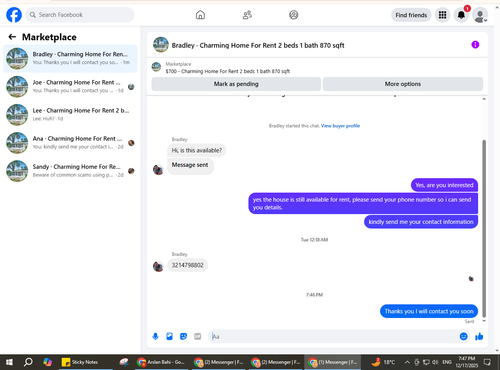Attach a photo with the image icon
This screenshot has height=370, width=500.
click(169, 336)
